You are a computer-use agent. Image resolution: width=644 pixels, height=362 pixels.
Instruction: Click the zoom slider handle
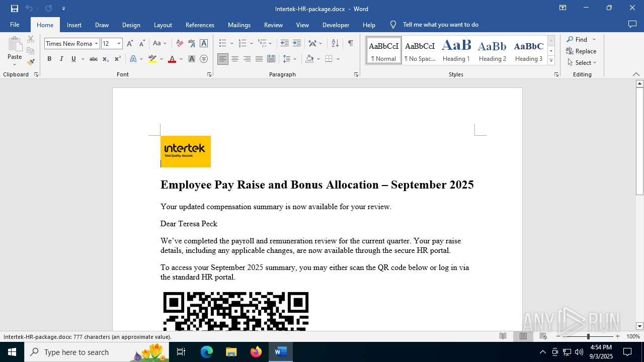tap(588, 336)
